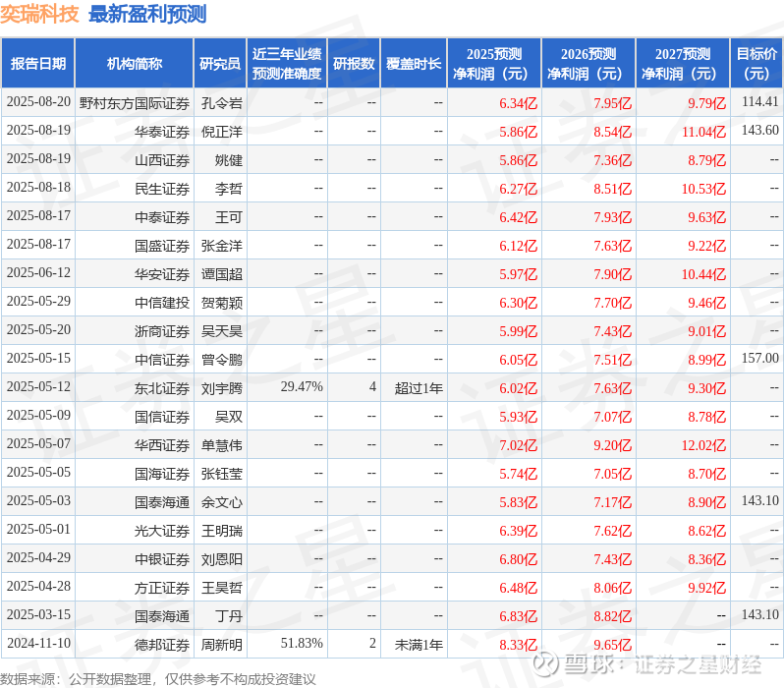Select date cell 2025-06-12
The height and width of the screenshot is (688, 784).
point(38,273)
